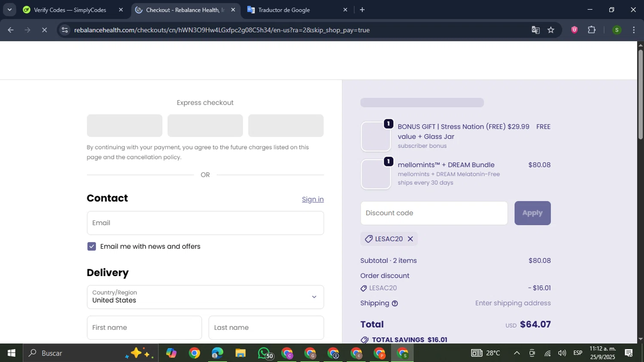View site information icon in address bar
The height and width of the screenshot is (362, 644).
click(x=64, y=30)
